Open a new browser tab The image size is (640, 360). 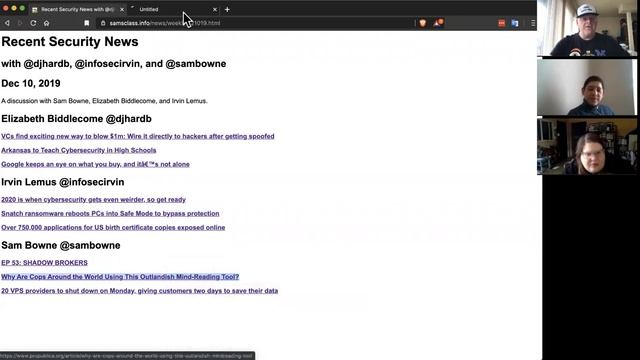coord(227,9)
